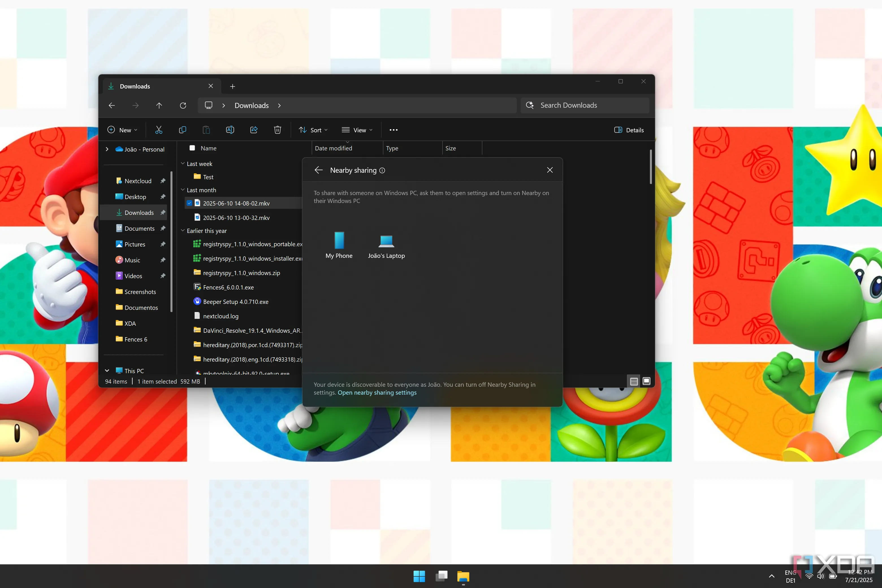Collapse the Earlier this year group
The width and height of the screenshot is (882, 588).
tap(183, 231)
